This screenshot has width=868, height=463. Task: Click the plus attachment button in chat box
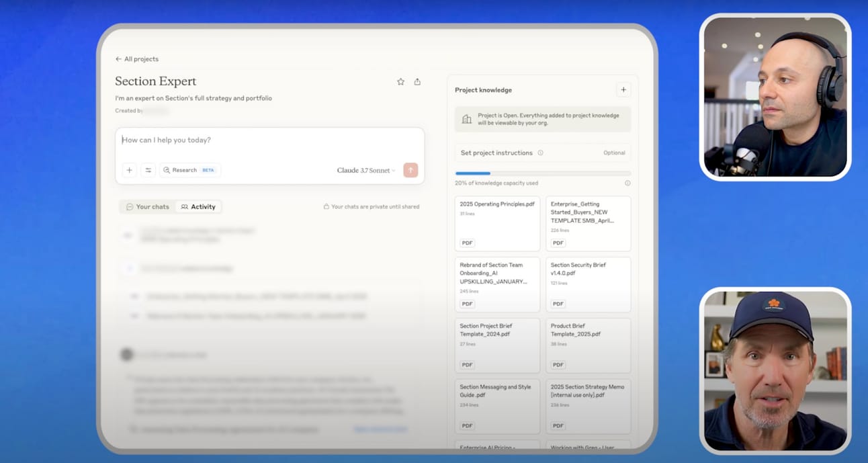(130, 171)
